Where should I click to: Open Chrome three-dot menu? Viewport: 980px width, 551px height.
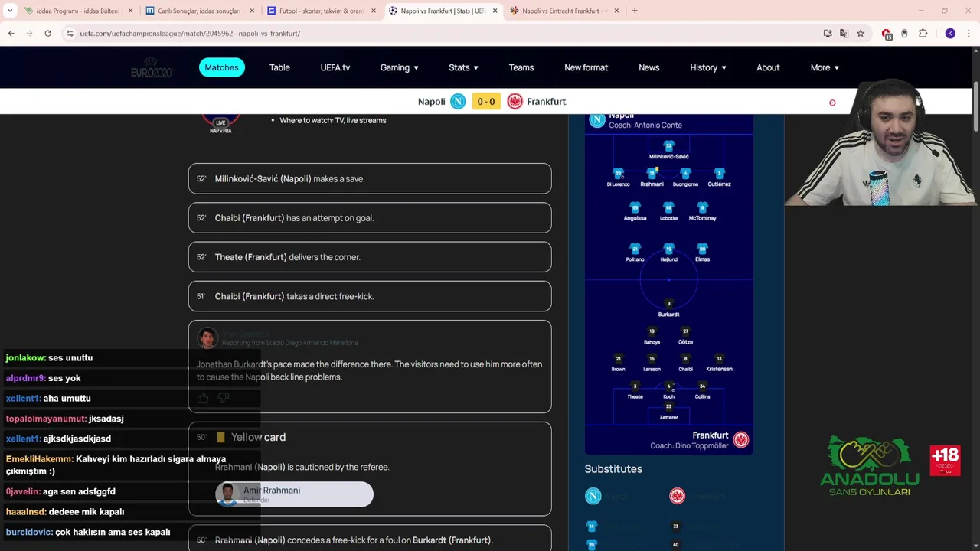point(969,34)
